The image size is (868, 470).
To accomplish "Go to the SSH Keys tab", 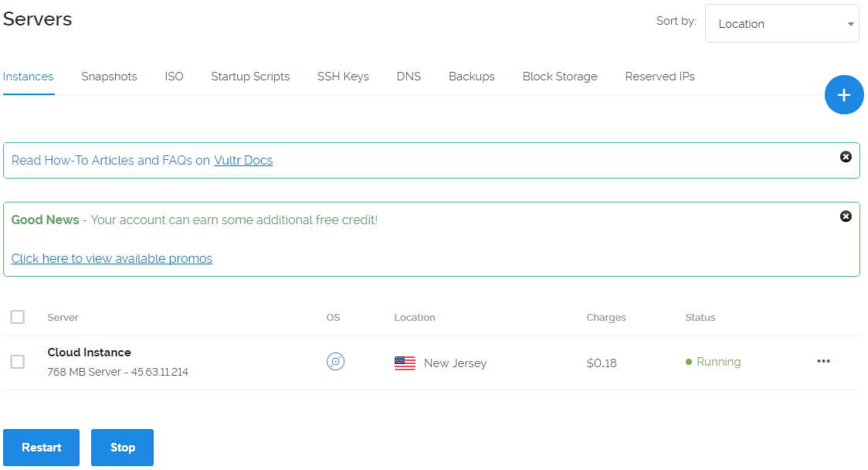I will click(x=343, y=77).
